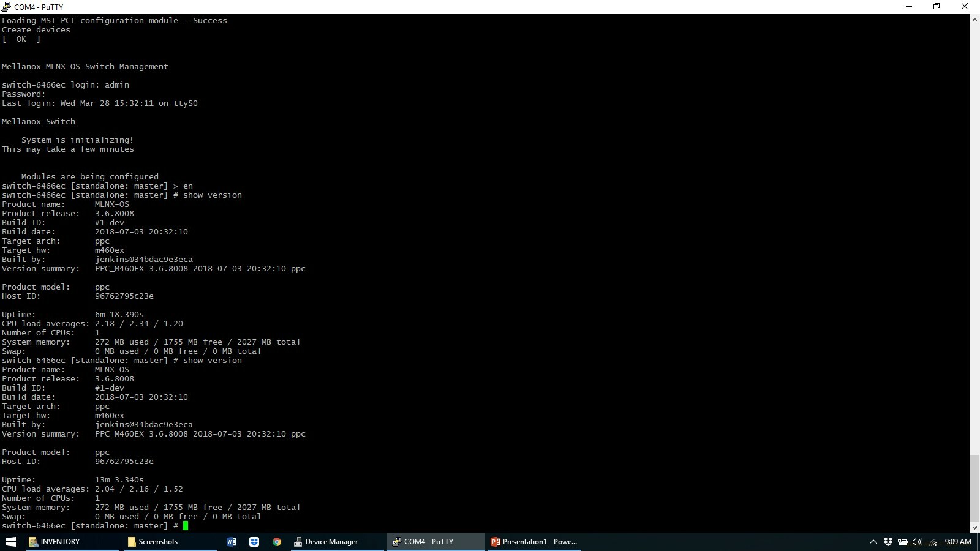Viewport: 980px width, 551px height.
Task: Click the terminal scrollbar up arrow
Action: coord(974,20)
